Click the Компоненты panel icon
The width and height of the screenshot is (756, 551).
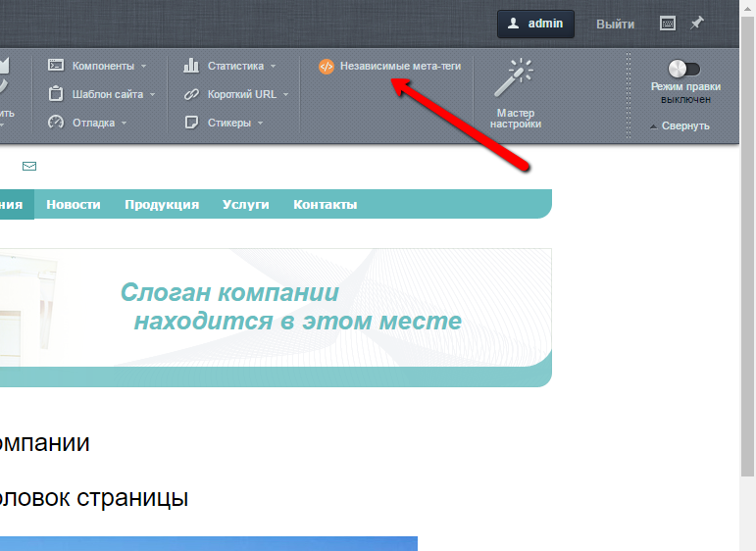pyautogui.click(x=56, y=65)
